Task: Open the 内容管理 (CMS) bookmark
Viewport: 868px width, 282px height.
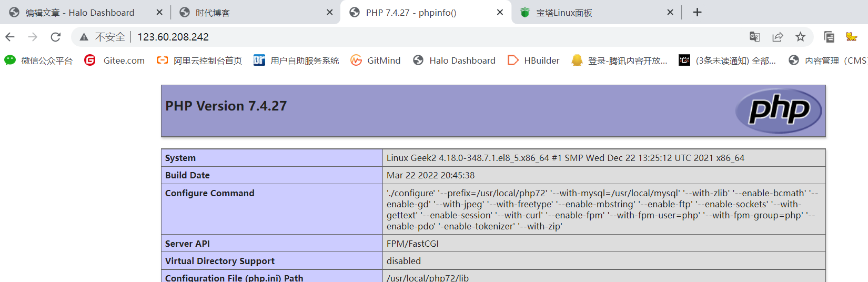Action: (x=827, y=61)
